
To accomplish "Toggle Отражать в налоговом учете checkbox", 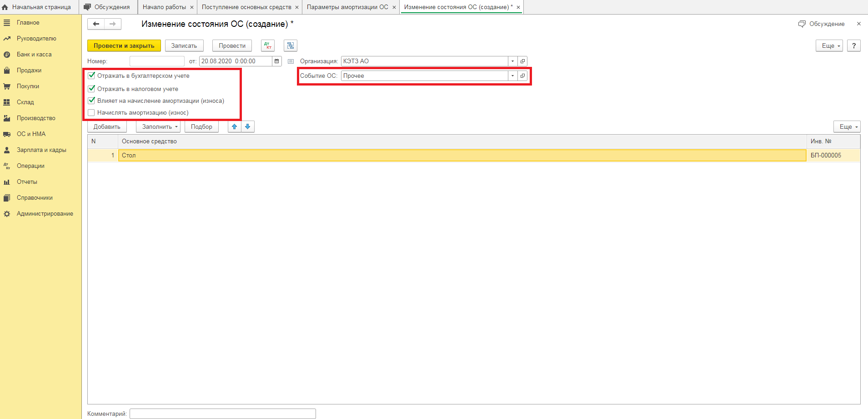I will point(91,89).
